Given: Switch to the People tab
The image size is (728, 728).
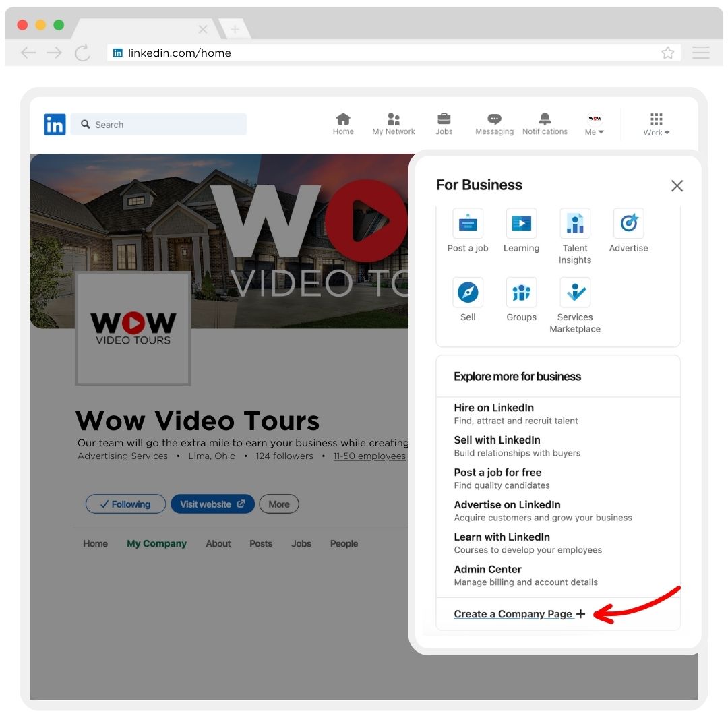Looking at the screenshot, I should tap(344, 543).
